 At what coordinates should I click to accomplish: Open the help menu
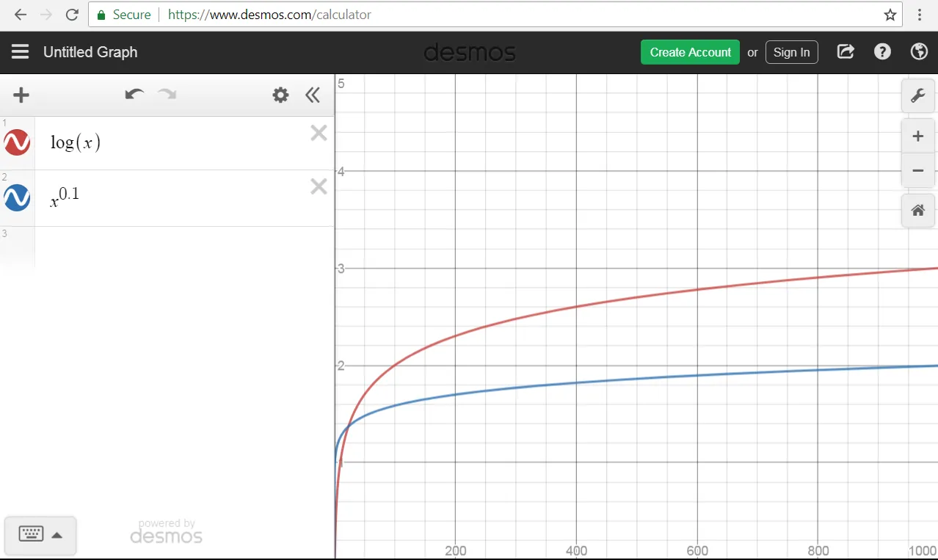pyautogui.click(x=882, y=51)
